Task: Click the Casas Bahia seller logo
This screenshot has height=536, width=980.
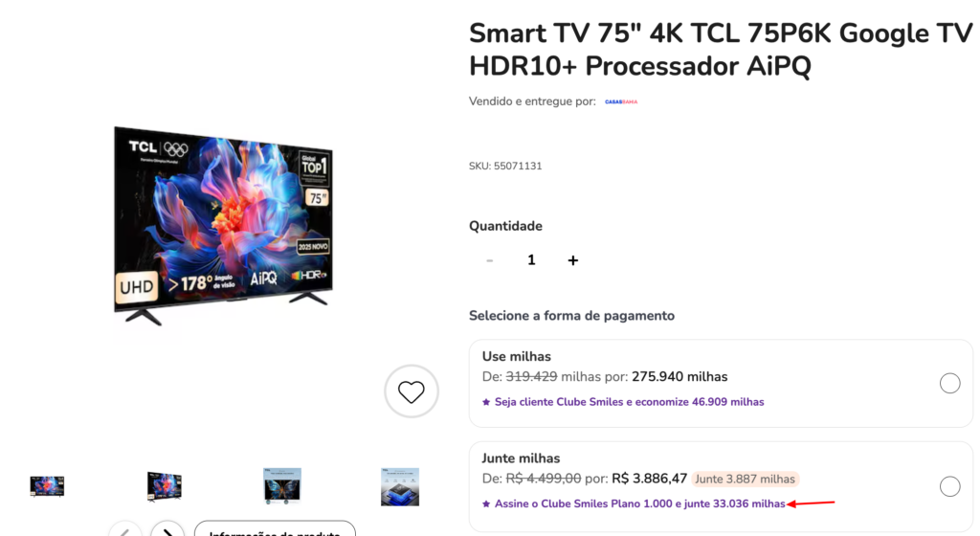Action: point(621,101)
